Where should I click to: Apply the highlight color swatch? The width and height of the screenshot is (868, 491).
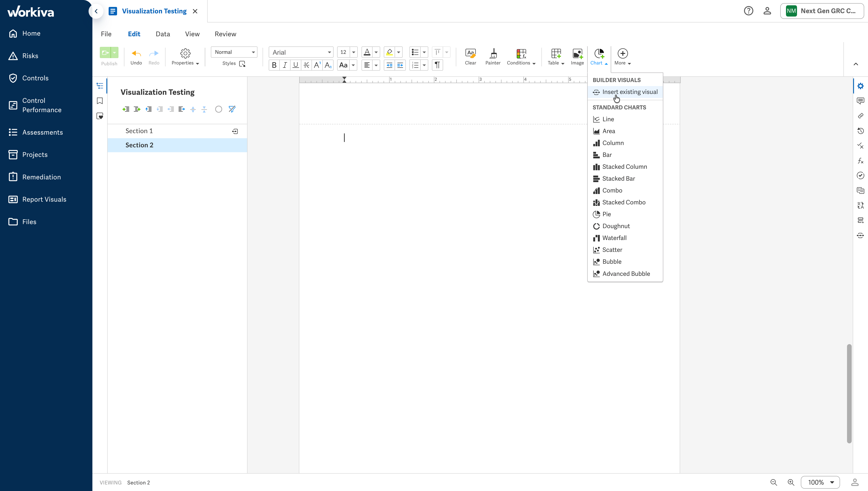(x=389, y=52)
